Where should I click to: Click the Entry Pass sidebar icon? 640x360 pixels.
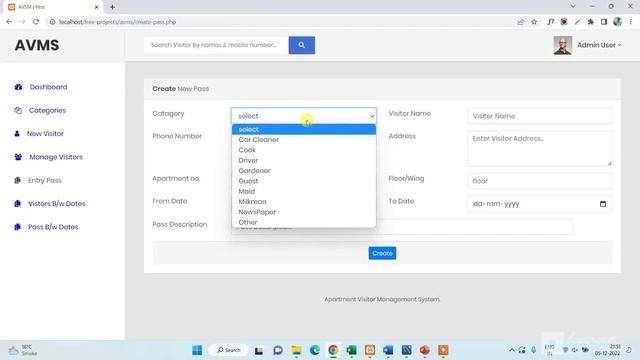pos(17,180)
